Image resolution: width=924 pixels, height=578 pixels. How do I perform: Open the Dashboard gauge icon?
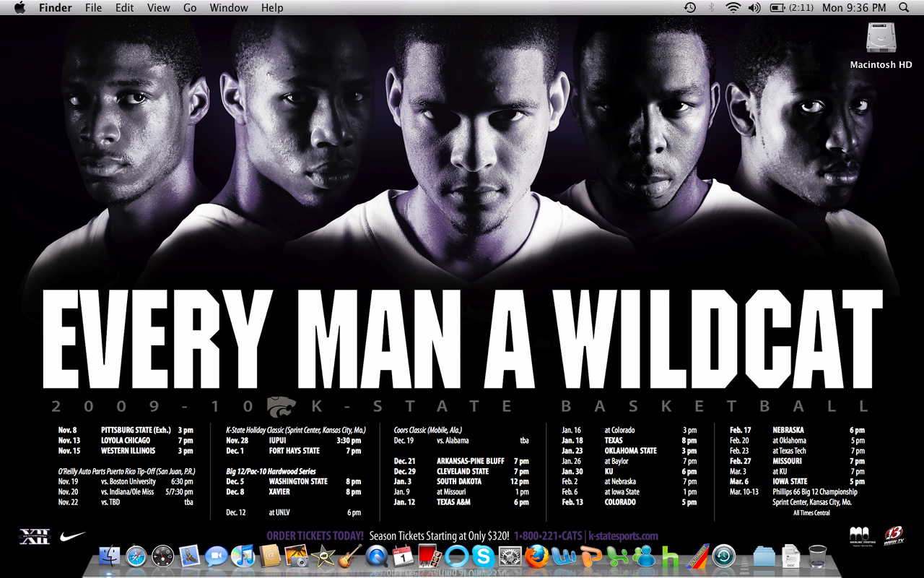tap(163, 556)
